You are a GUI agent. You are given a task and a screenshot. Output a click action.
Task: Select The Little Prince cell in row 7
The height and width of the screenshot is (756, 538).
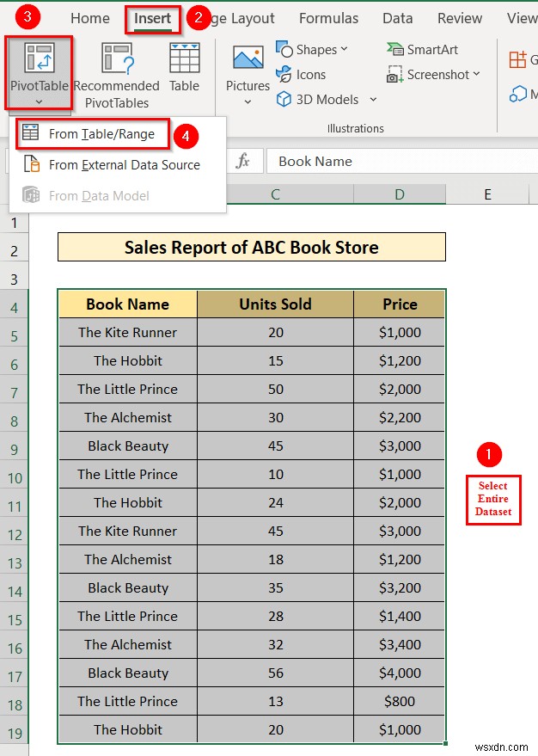(128, 389)
